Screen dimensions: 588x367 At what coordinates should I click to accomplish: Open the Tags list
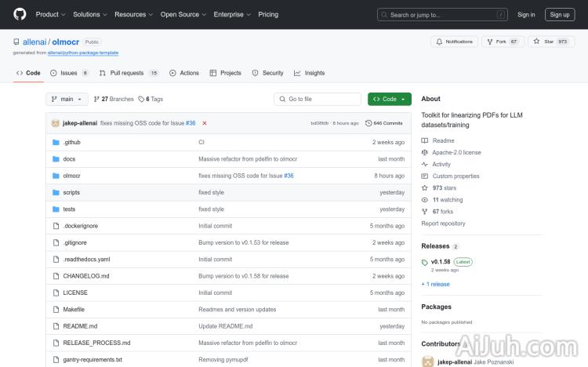point(151,100)
